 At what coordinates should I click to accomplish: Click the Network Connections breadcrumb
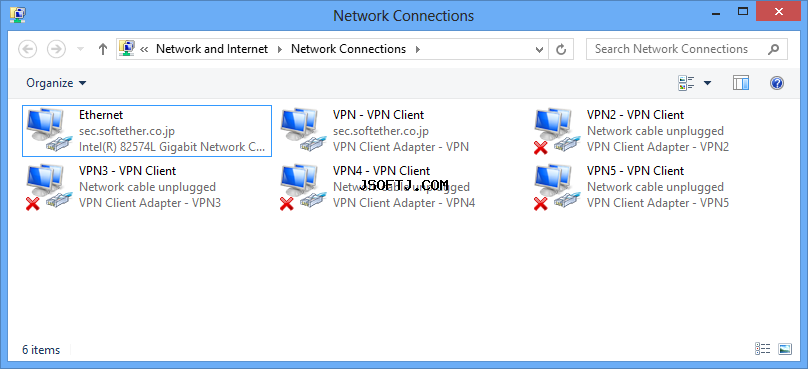pos(348,49)
